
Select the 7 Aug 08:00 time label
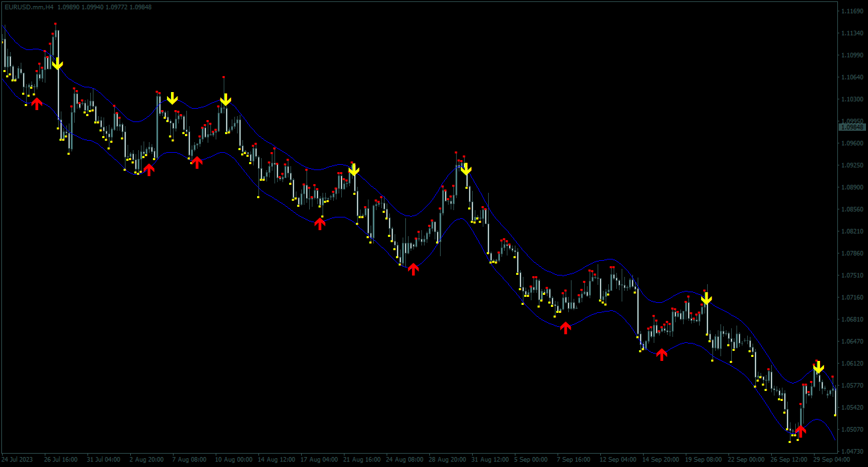pos(189,460)
